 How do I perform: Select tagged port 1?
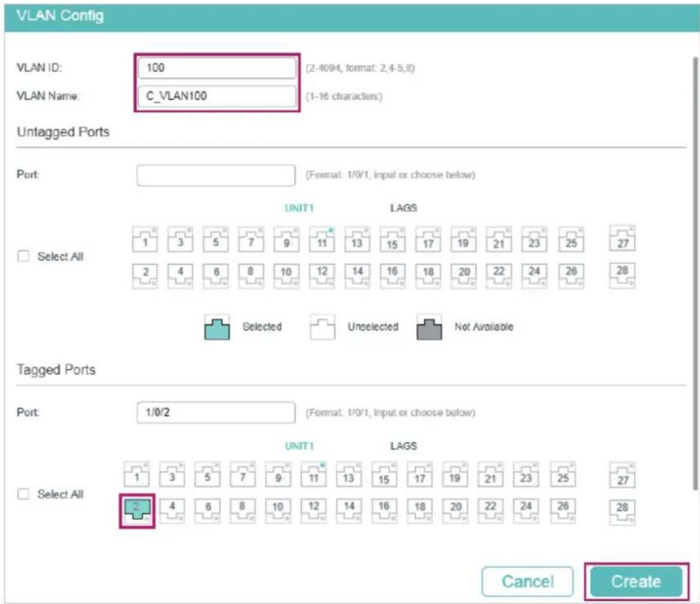tap(137, 475)
